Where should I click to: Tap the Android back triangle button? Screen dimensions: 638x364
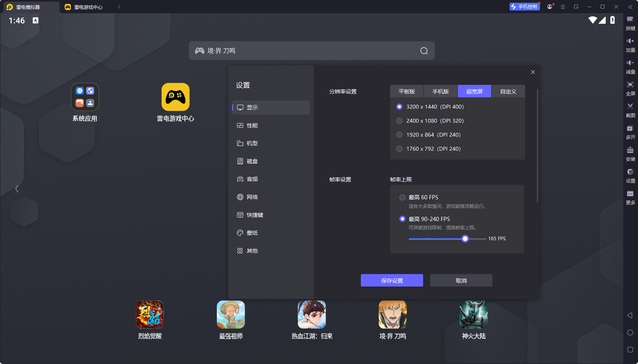(x=630, y=315)
